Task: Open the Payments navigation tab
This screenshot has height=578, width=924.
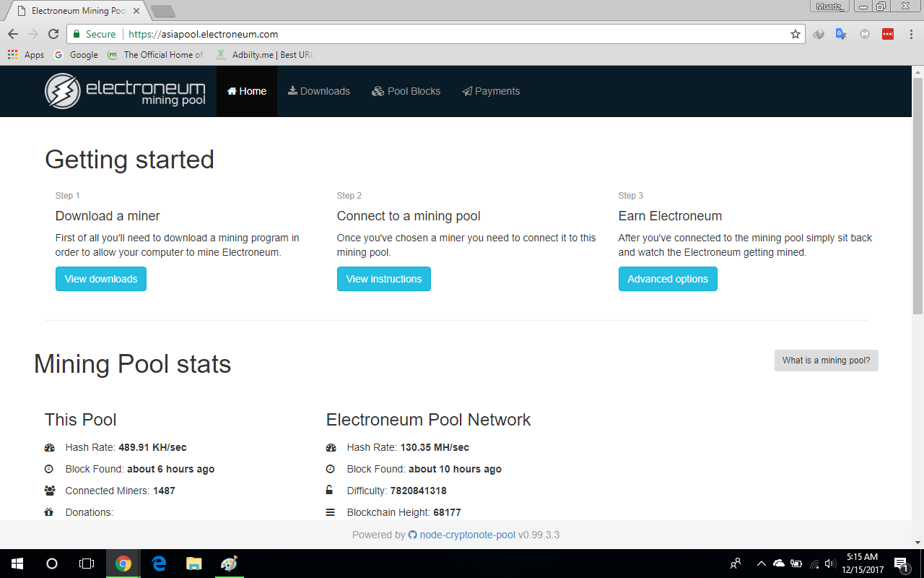Action: 491,91
